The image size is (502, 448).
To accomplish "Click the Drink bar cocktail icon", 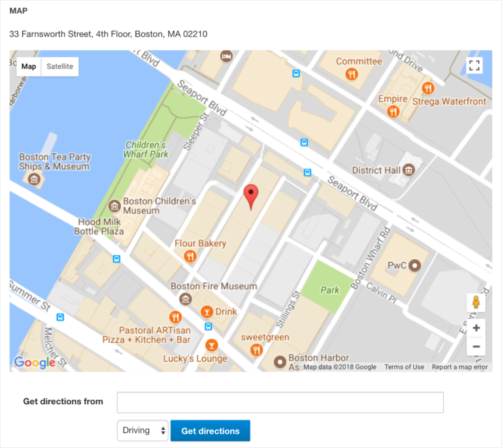I will pyautogui.click(x=207, y=312).
